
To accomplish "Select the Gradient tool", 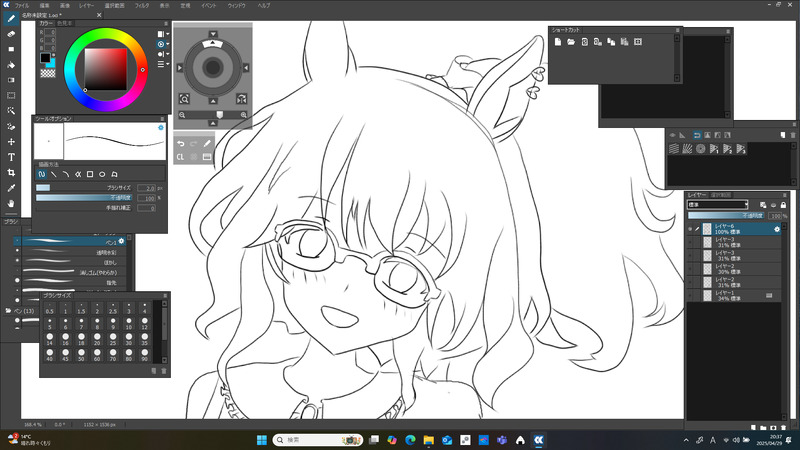I will pos(11,80).
